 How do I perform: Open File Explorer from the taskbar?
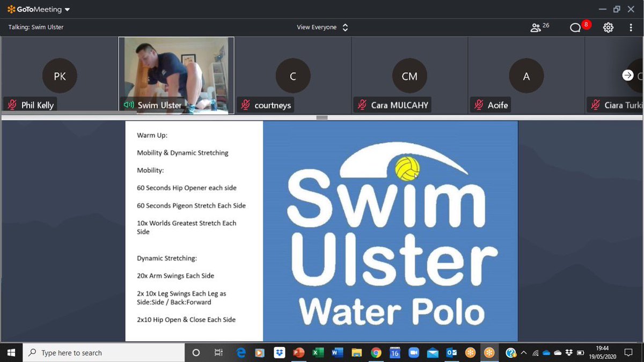[x=356, y=352]
